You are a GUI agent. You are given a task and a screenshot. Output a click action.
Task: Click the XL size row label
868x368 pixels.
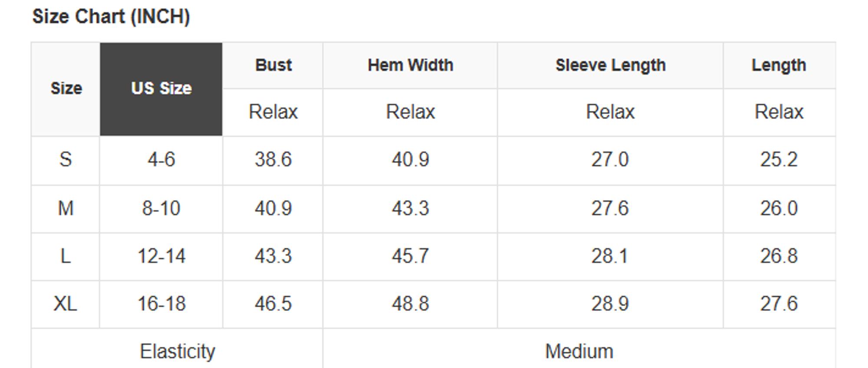click(66, 303)
